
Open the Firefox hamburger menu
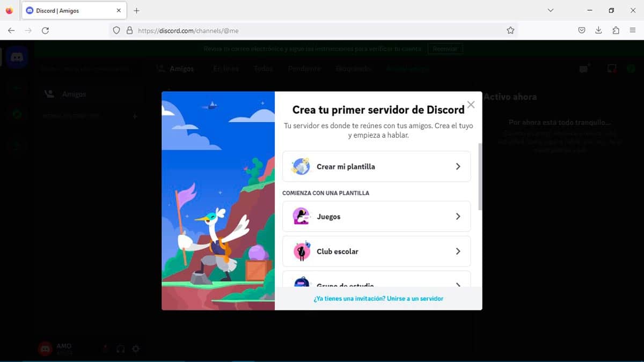(x=633, y=31)
